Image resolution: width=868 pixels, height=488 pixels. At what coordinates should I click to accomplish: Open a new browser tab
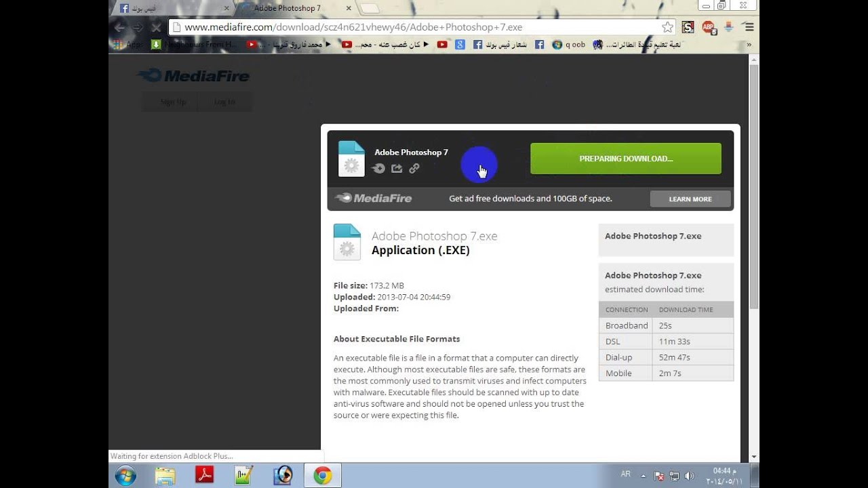pos(370,9)
